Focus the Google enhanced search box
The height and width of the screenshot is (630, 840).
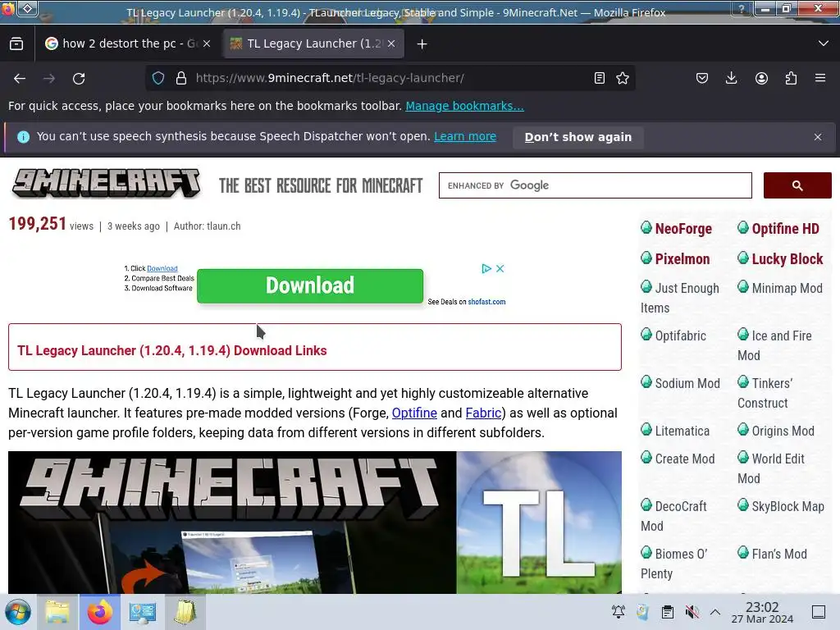pos(596,185)
